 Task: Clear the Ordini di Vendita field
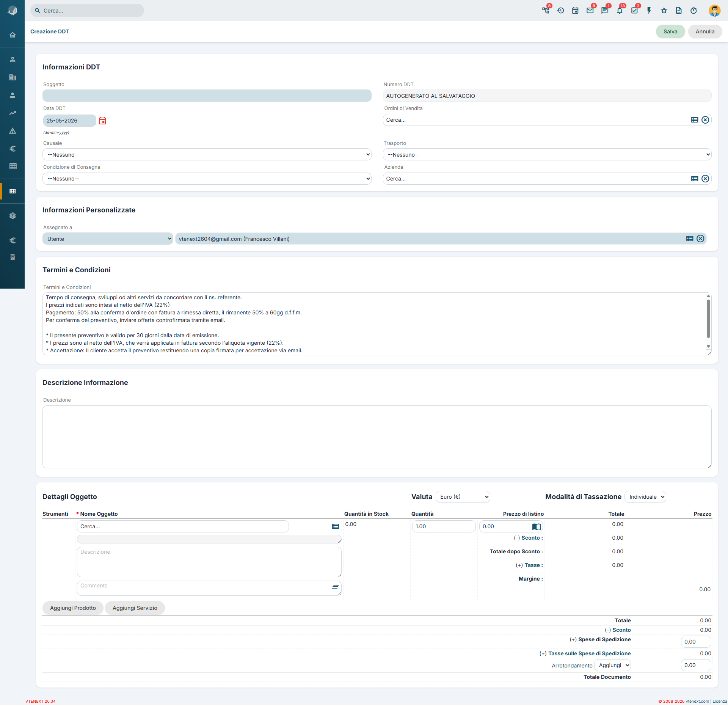click(x=705, y=120)
